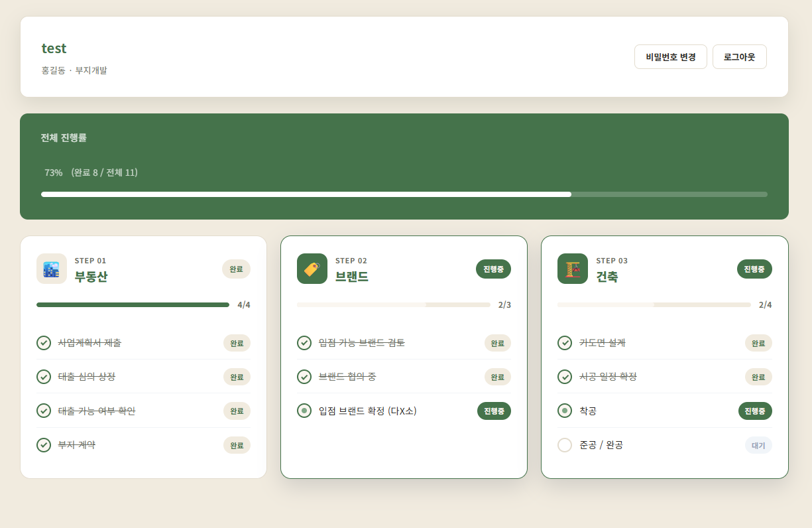Click the 완료 badge beside 사업계획서 제출
This screenshot has width=812, height=528.
point(237,344)
